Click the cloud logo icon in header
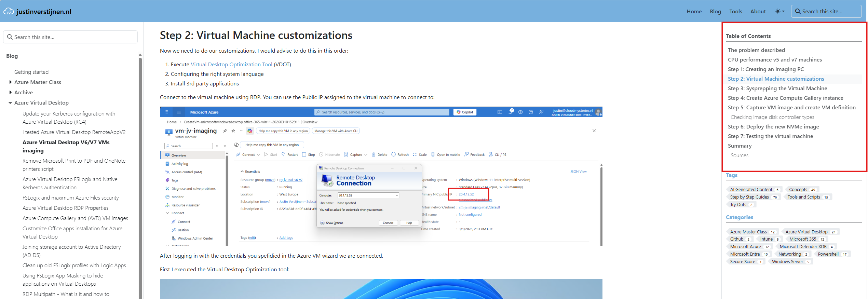Viewport: 868px width, 299px height. [9, 11]
